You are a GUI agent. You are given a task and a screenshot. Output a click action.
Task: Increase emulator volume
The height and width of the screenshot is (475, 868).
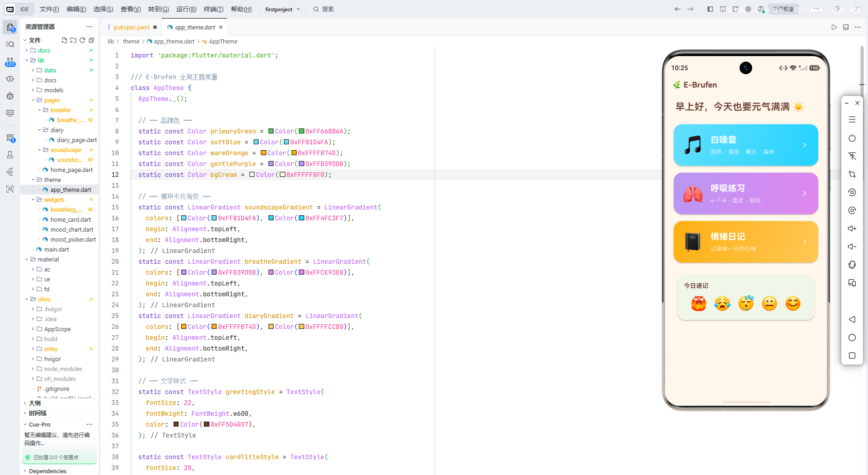click(x=852, y=228)
